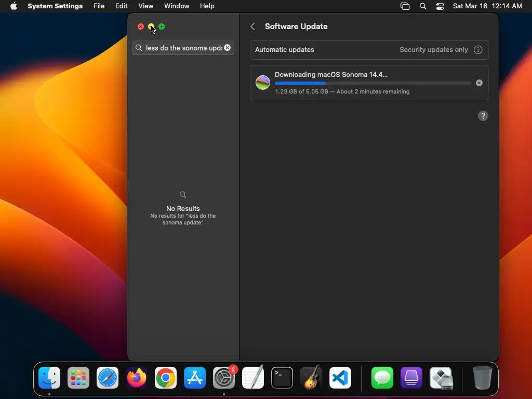Click the '1.23 GB of 5.05 GB' status text

[x=301, y=91]
